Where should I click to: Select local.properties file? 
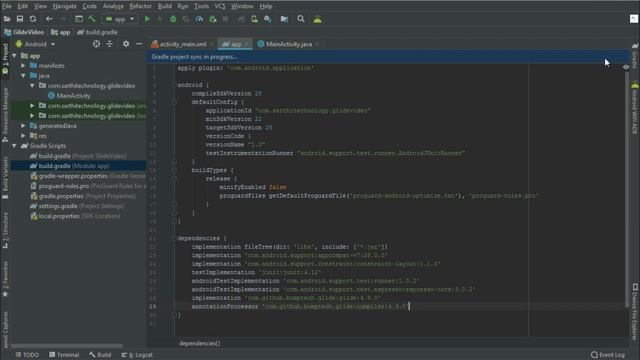point(75,216)
